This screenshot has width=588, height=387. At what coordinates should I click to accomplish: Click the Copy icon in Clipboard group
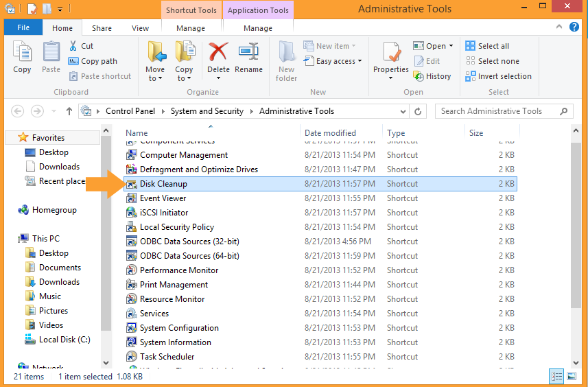pos(22,51)
